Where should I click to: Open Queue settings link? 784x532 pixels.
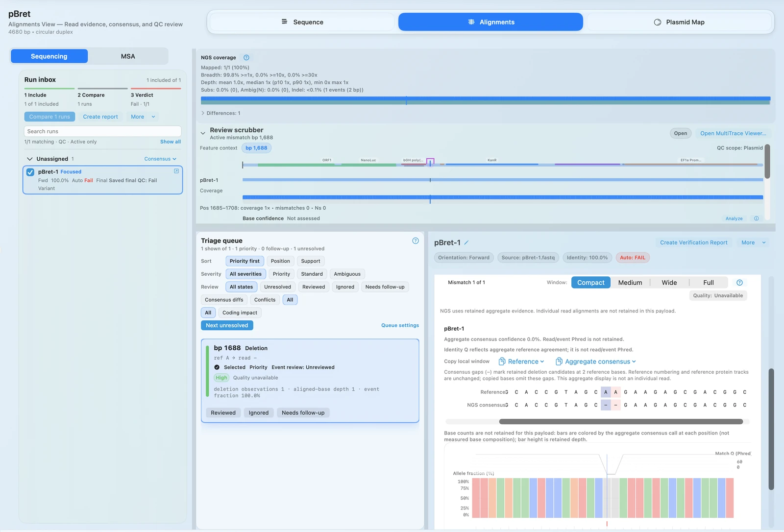pyautogui.click(x=400, y=325)
